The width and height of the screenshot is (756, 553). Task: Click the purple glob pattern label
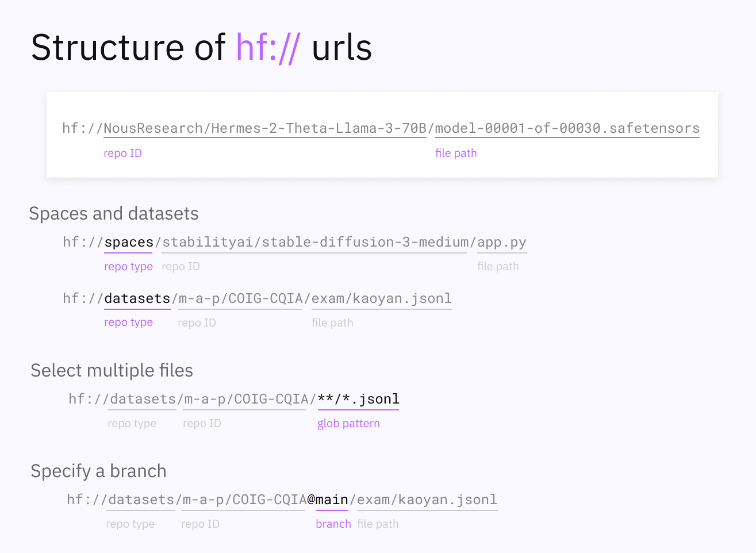pos(348,424)
